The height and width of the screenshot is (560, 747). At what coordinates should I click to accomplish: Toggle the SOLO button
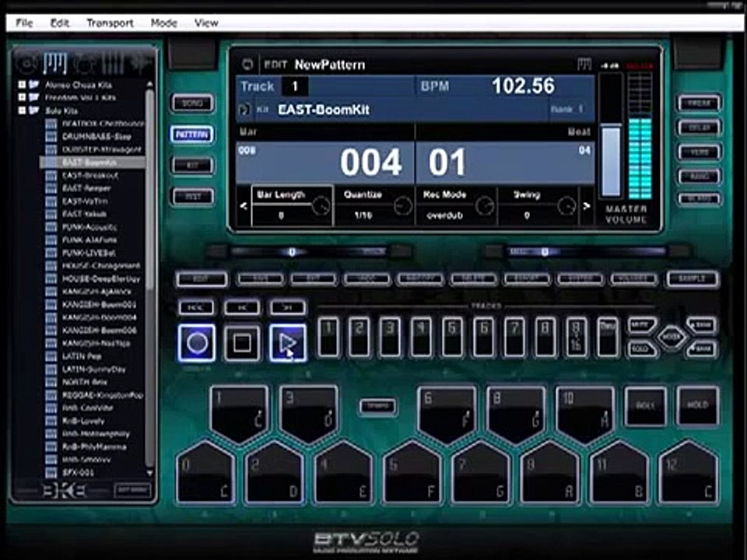point(640,349)
